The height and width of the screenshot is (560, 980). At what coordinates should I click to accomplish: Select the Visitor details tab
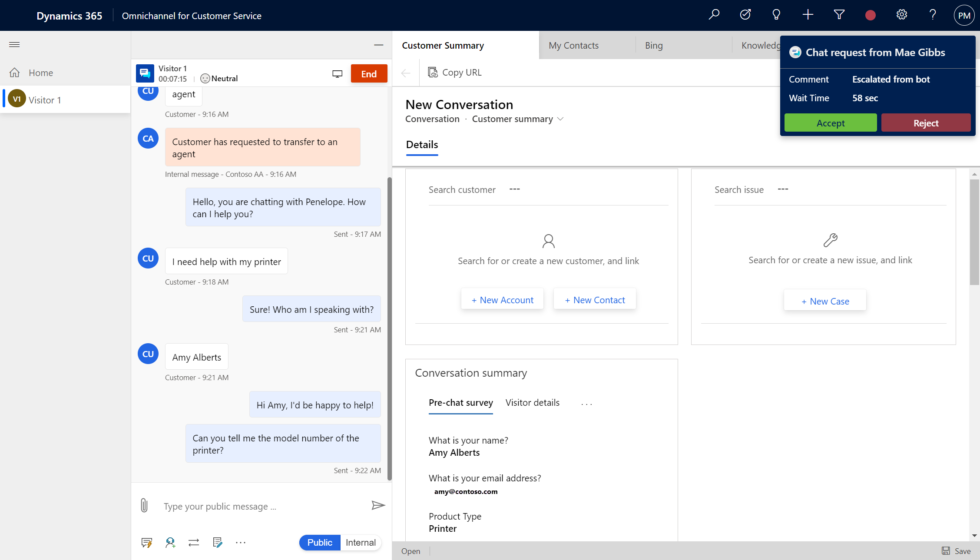pos(533,402)
